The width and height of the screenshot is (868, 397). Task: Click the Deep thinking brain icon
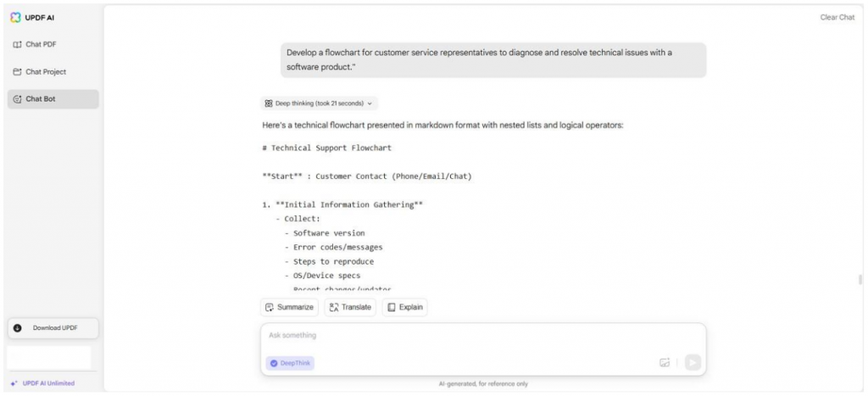[269, 103]
